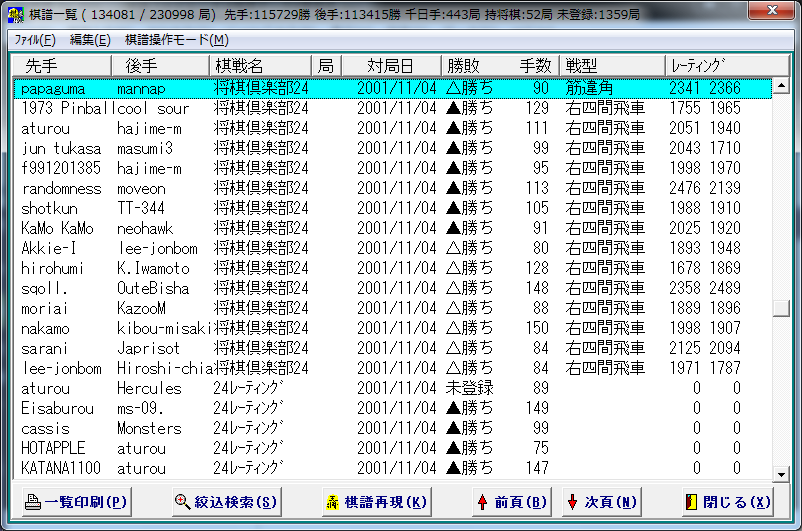Click the printer icon on 一覧印刷 button

pyautogui.click(x=33, y=502)
